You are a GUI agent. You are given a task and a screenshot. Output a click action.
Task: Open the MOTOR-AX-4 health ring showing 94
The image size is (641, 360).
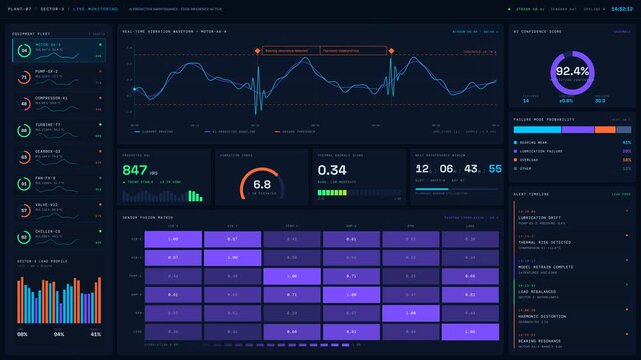tap(24, 51)
